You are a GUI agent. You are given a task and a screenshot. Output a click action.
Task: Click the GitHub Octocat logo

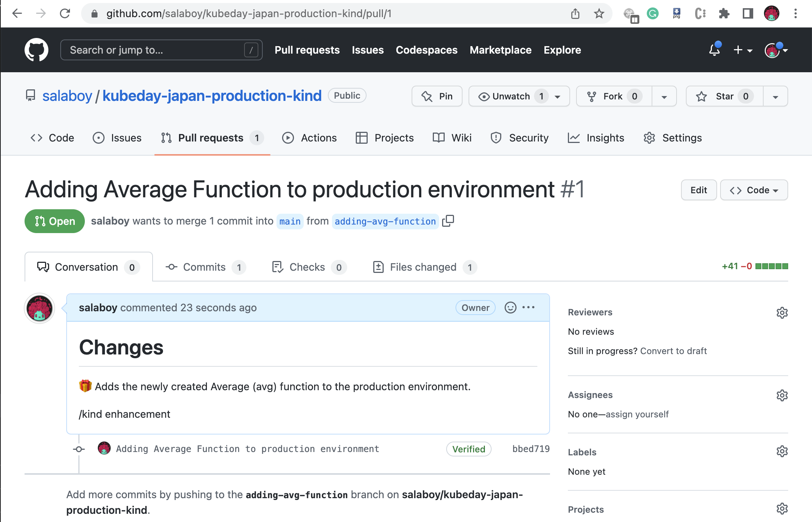point(36,50)
